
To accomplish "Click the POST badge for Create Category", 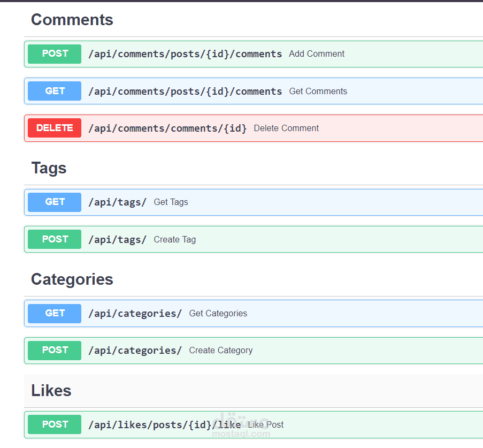I will [55, 351].
